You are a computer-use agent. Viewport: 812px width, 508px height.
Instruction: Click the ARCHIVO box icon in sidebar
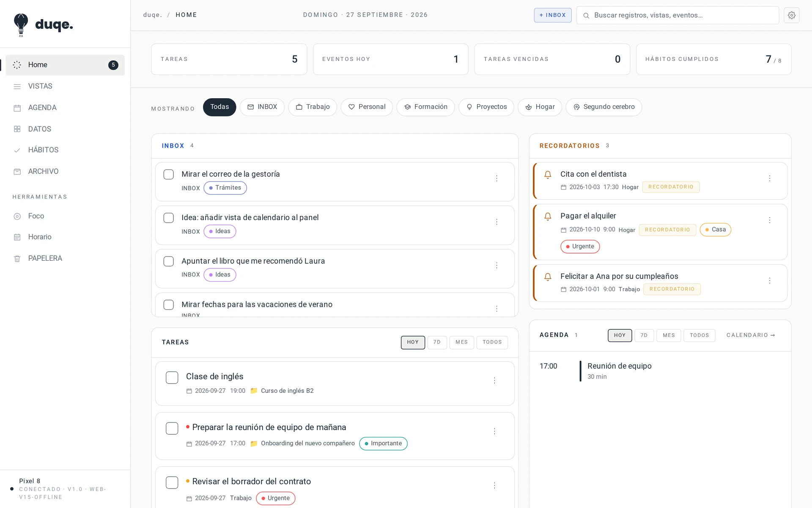click(17, 171)
